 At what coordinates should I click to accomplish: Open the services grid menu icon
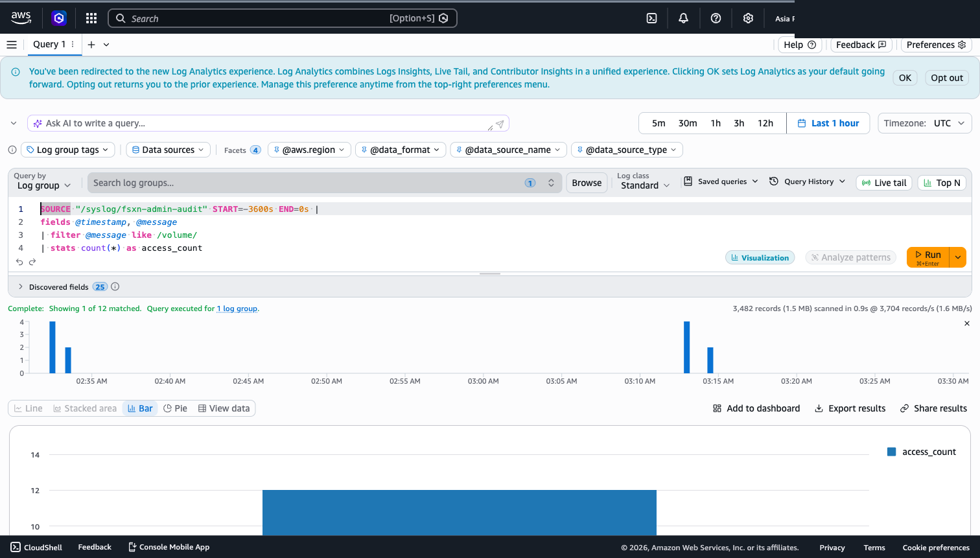coord(91,18)
